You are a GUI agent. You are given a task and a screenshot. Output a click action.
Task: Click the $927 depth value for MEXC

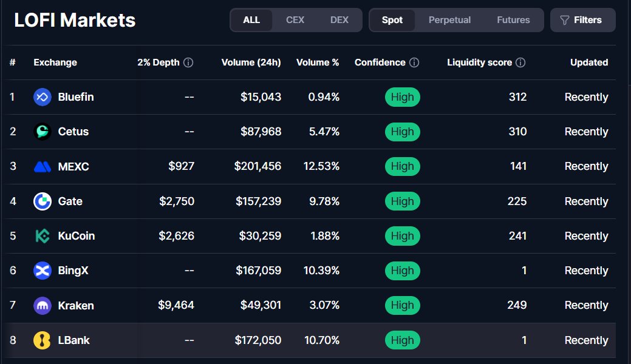(181, 166)
